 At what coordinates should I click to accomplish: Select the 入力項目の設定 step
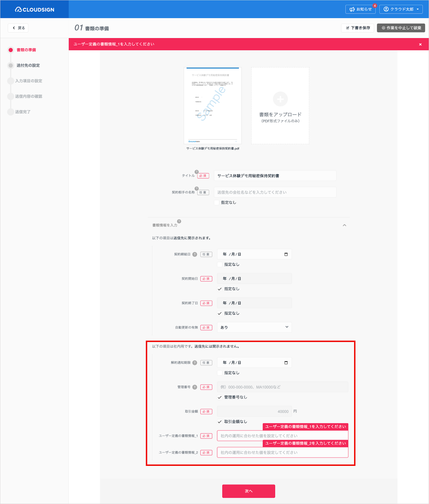29,81
